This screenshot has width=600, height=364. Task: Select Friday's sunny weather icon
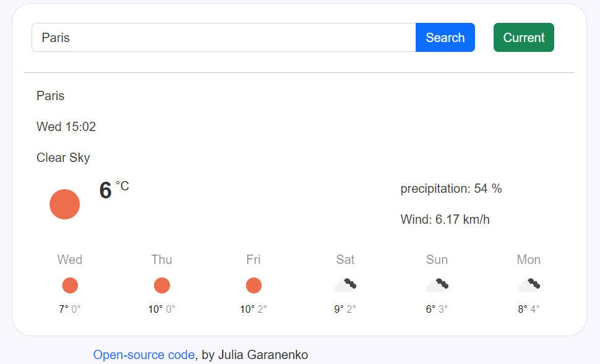pos(254,285)
